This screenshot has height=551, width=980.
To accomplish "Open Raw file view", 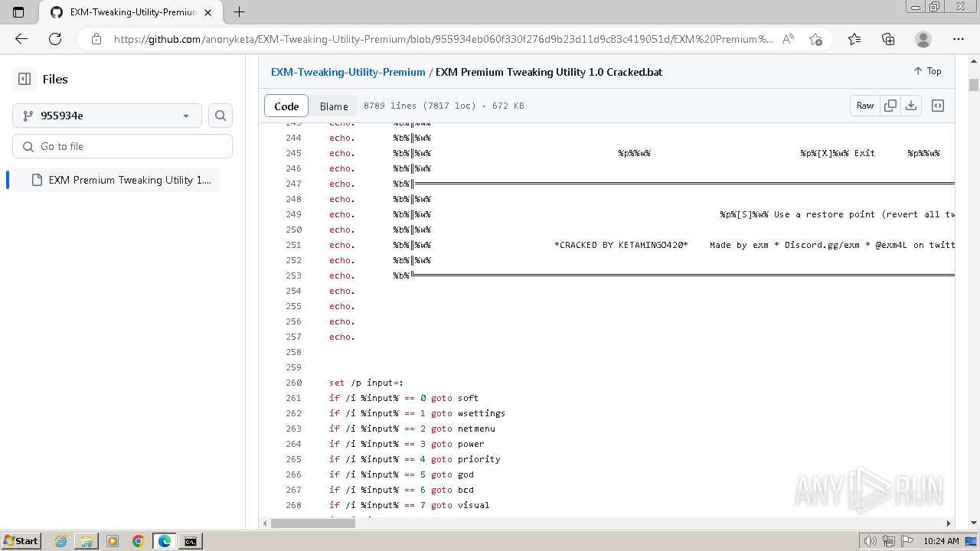I will coord(865,106).
